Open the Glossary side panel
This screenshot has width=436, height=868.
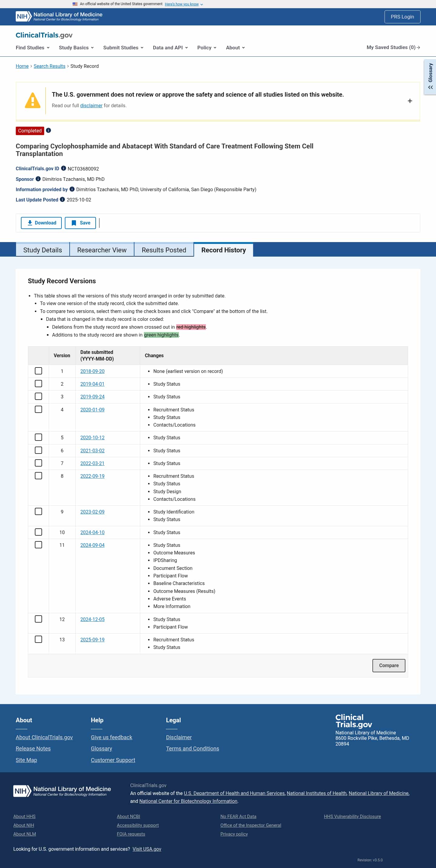pos(430,77)
